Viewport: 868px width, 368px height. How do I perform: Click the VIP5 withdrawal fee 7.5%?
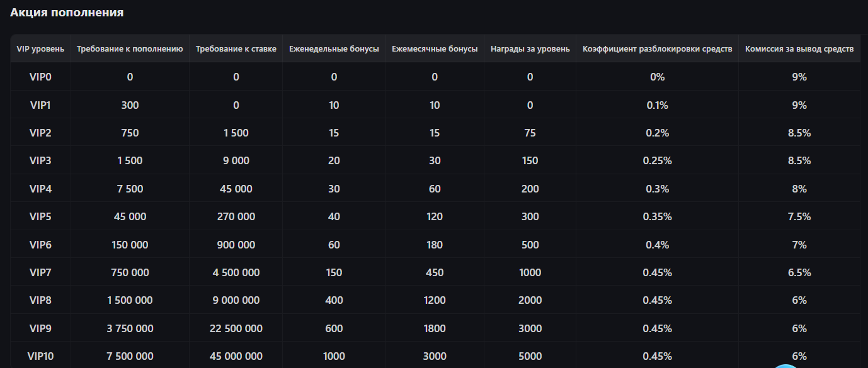click(x=799, y=216)
